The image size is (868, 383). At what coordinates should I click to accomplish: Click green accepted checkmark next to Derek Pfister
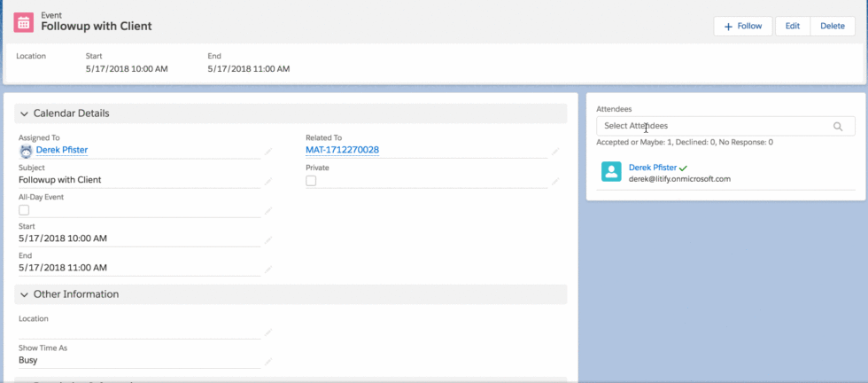point(683,168)
